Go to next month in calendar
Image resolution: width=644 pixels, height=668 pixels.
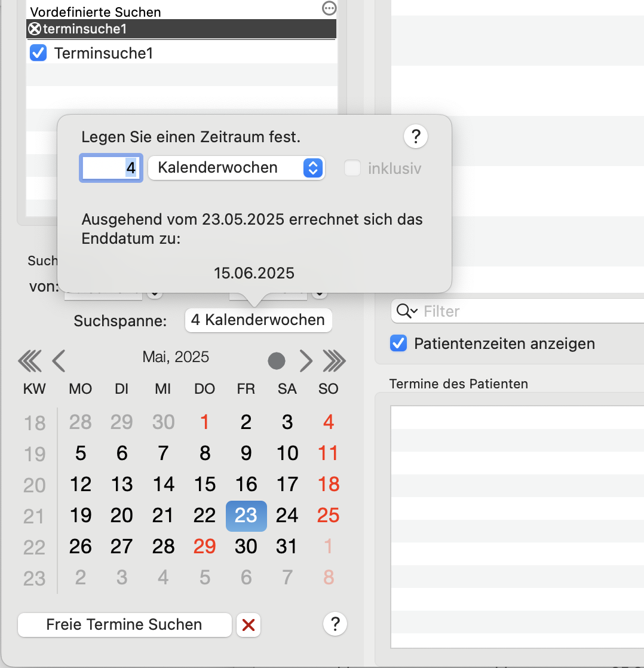point(306,361)
